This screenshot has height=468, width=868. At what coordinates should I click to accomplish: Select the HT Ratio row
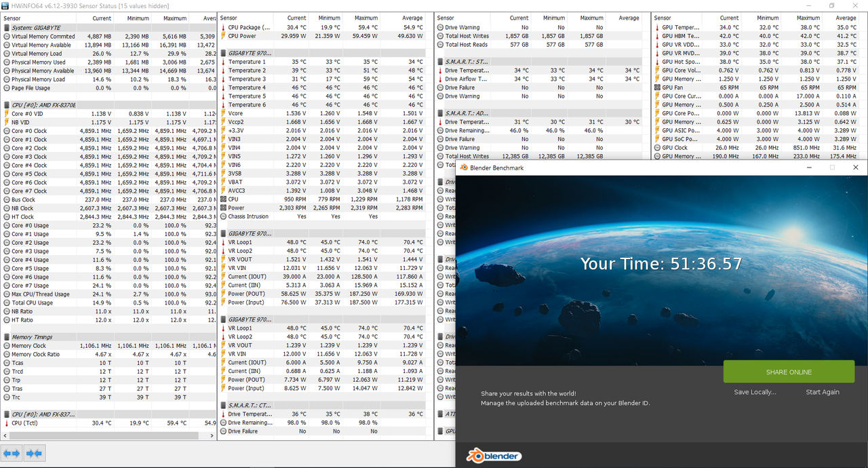click(x=108, y=320)
